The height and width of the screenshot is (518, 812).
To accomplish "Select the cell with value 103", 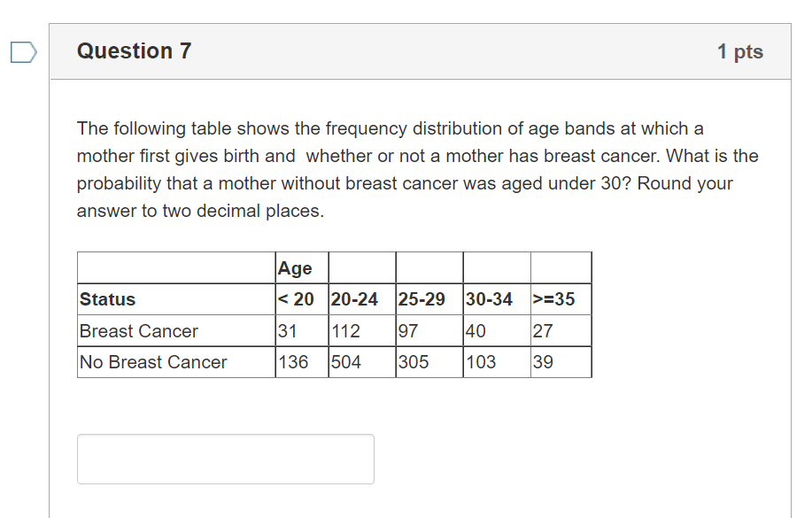I will (x=480, y=361).
